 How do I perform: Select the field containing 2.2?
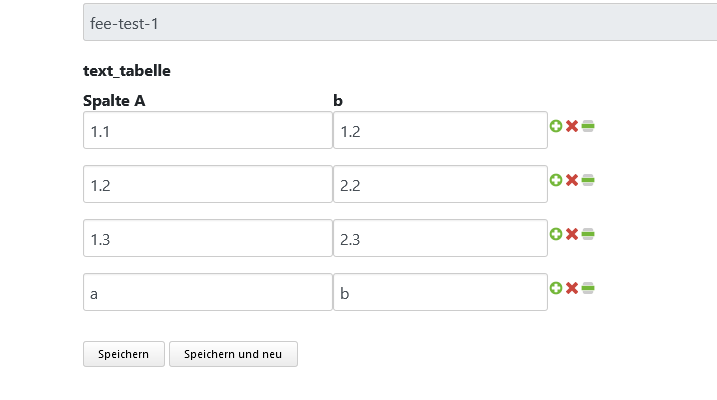pos(440,184)
